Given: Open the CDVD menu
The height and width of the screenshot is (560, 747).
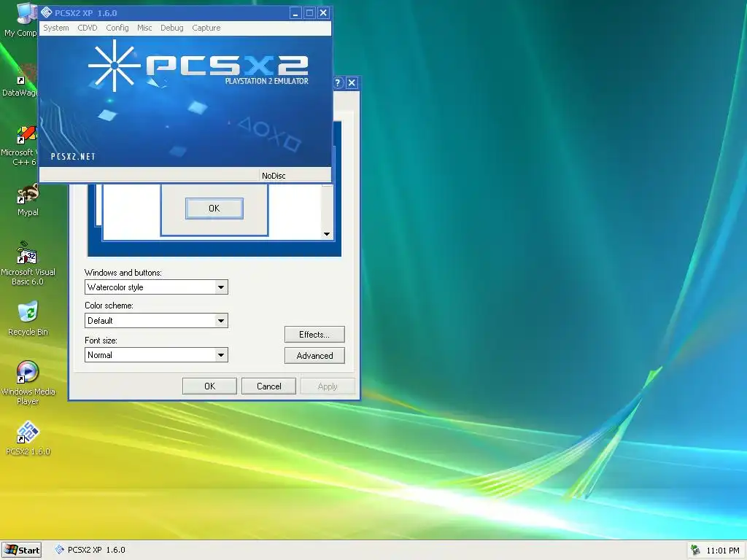Looking at the screenshot, I should click(88, 28).
